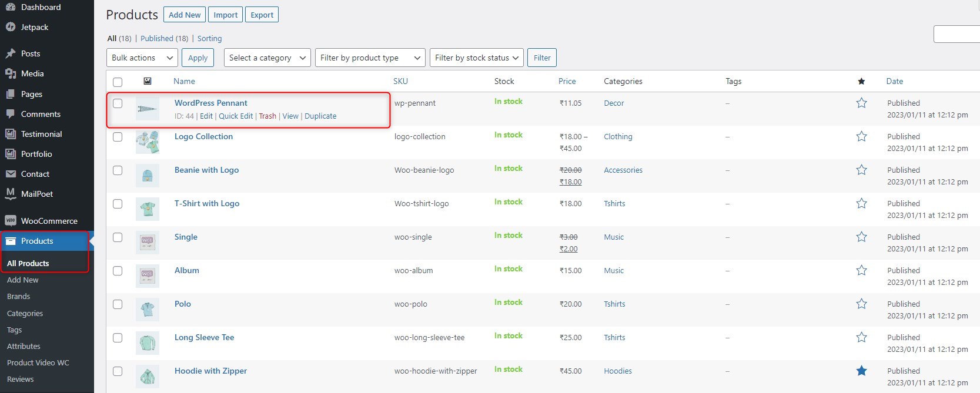980x393 pixels.
Task: Apply the selected bulk action
Action: pyautogui.click(x=198, y=58)
